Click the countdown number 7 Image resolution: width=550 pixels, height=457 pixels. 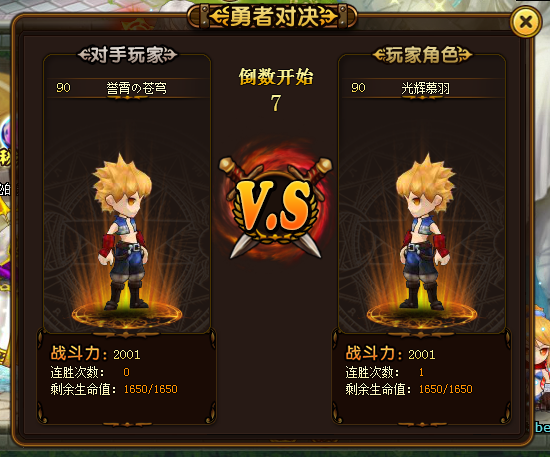pos(276,103)
